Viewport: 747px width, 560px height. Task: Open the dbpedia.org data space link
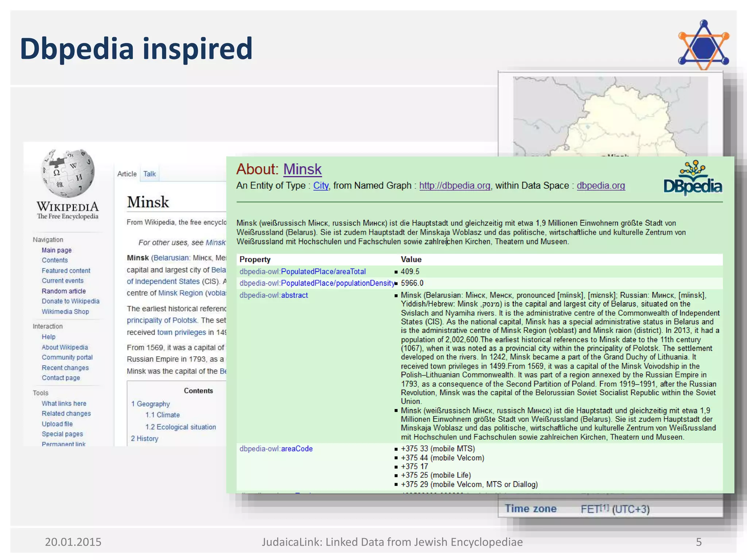coord(601,186)
